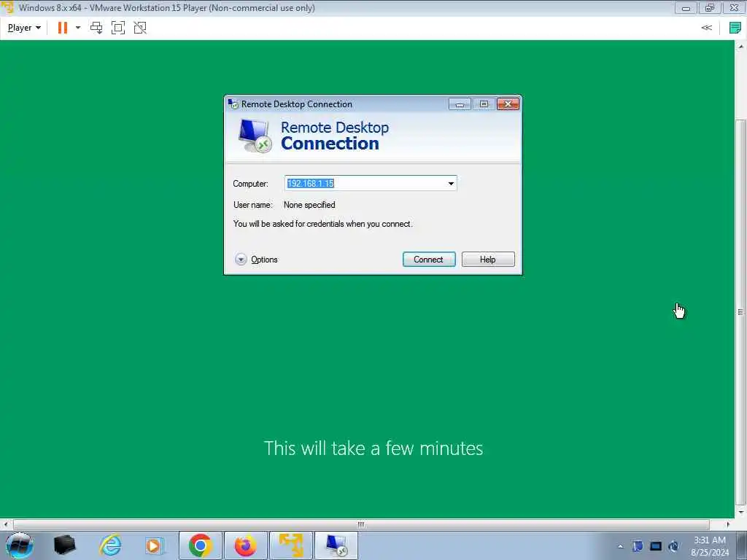Expand the power options arrow next to pause

pyautogui.click(x=78, y=28)
